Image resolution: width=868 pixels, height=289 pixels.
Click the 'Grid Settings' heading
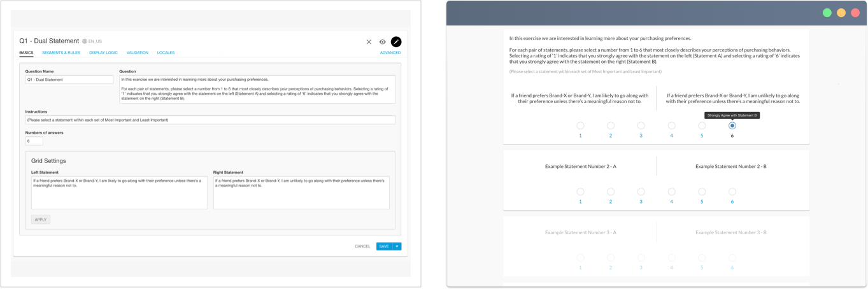pyautogui.click(x=48, y=161)
